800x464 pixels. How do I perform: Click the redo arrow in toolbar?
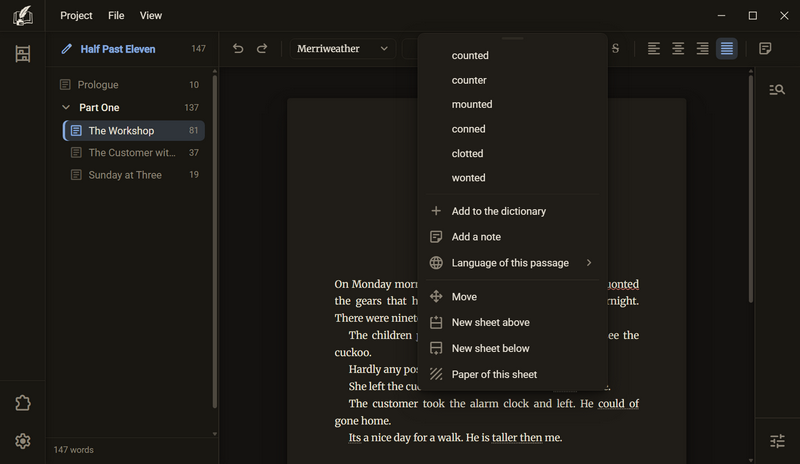pyautogui.click(x=262, y=48)
